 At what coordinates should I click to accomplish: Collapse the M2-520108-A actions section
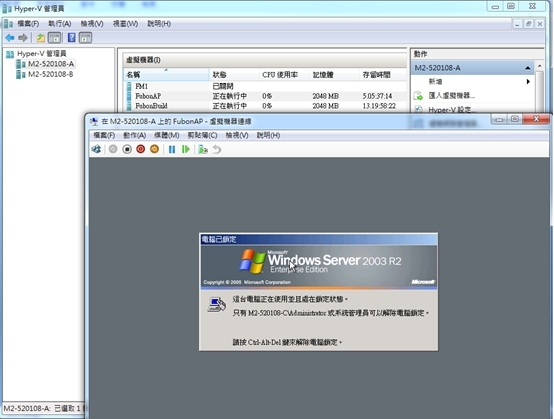[x=528, y=68]
